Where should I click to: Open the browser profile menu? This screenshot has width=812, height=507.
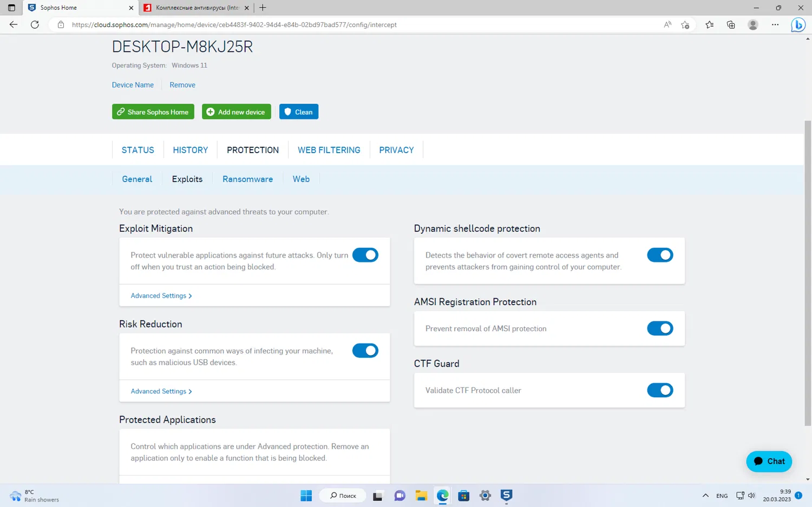pyautogui.click(x=753, y=24)
